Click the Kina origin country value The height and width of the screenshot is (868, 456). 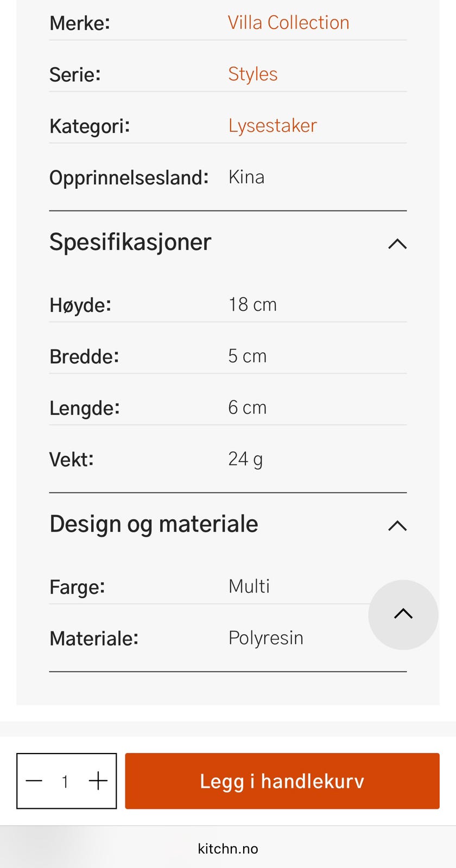pyautogui.click(x=246, y=177)
